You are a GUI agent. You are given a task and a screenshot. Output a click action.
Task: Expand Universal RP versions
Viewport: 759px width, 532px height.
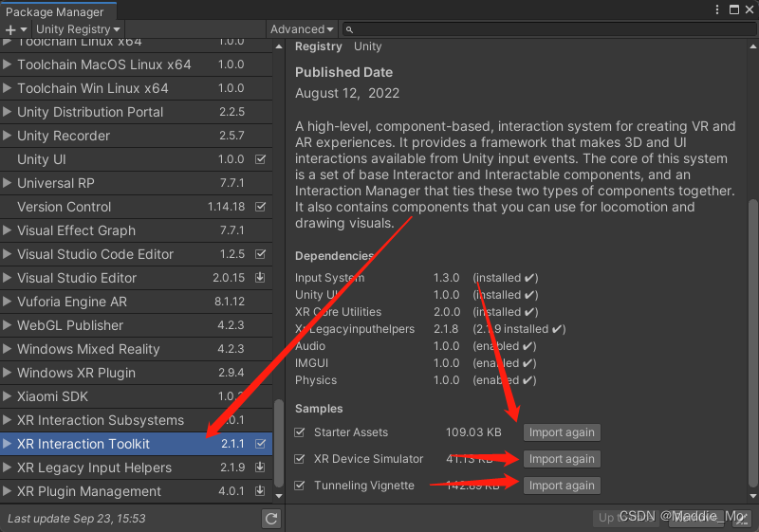(7, 182)
